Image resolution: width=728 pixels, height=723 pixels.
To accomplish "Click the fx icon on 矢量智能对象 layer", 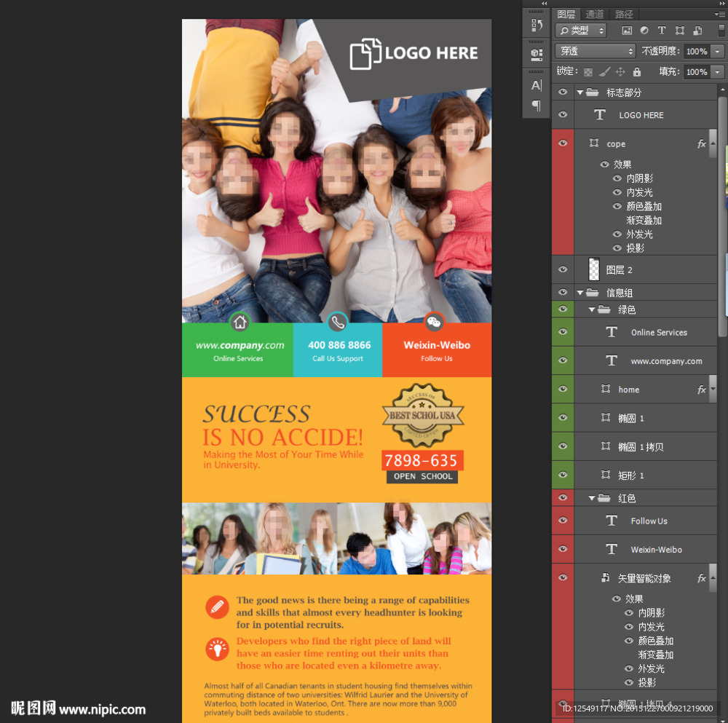I will 702,578.
